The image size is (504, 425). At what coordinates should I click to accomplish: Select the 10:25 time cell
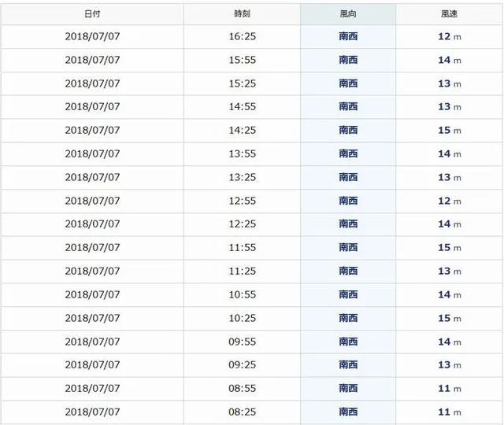[x=242, y=318]
